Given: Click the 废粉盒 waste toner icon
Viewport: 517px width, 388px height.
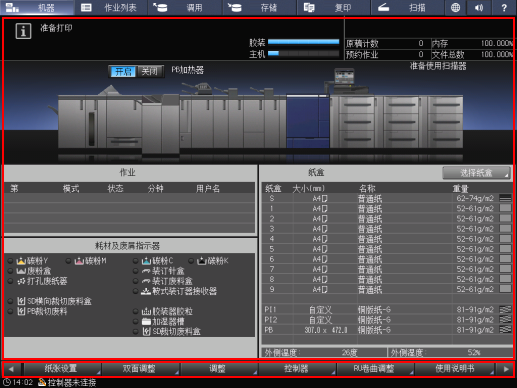Looking at the screenshot, I should 21,271.
